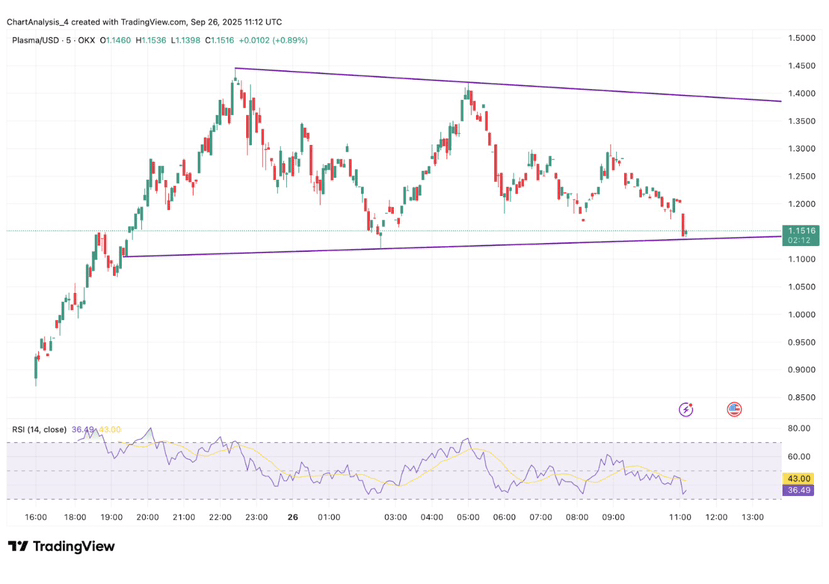
Task: Click the high value H1.1536
Action: pos(151,40)
